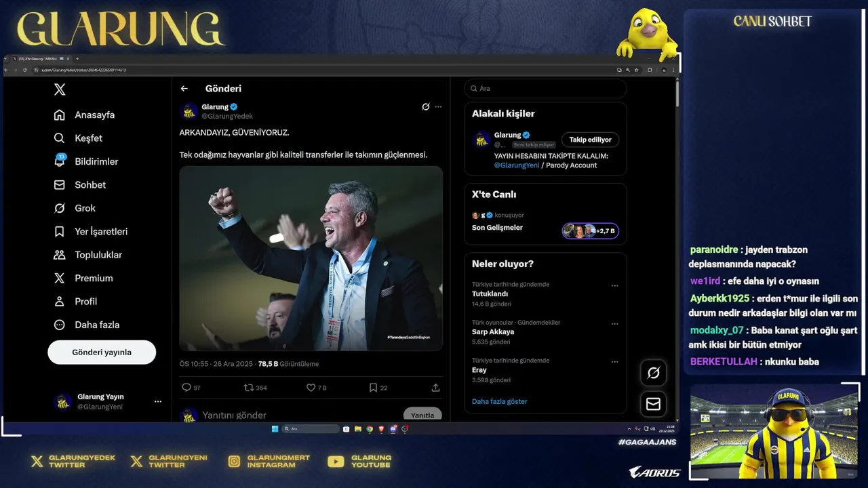Open File Explorer from taskbar
868x488 pixels.
click(x=358, y=429)
